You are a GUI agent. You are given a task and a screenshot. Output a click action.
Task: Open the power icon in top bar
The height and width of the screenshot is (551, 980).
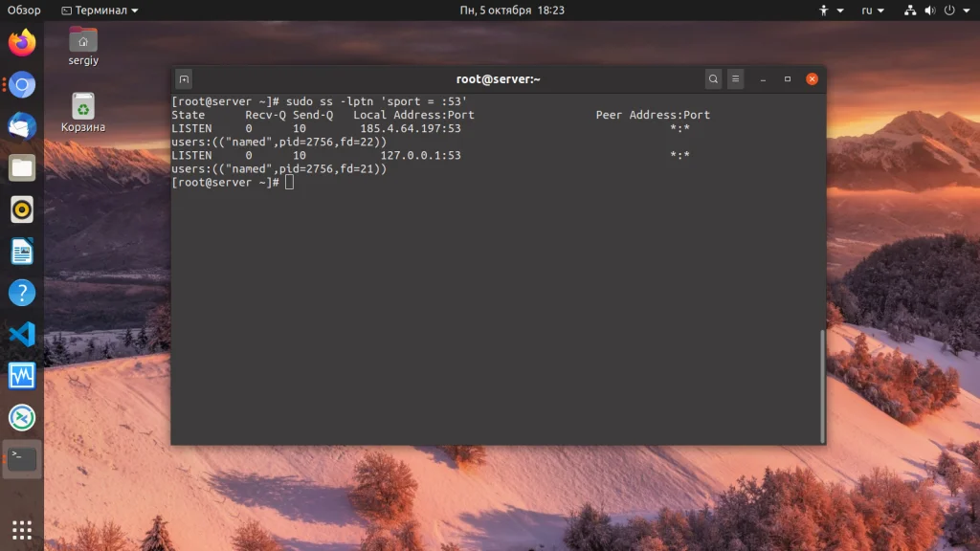click(949, 10)
